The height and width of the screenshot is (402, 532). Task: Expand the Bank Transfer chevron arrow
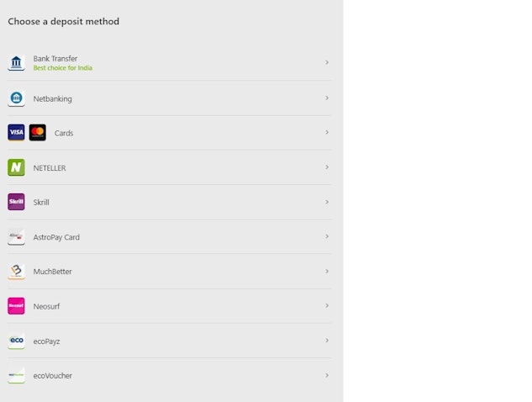pos(326,63)
